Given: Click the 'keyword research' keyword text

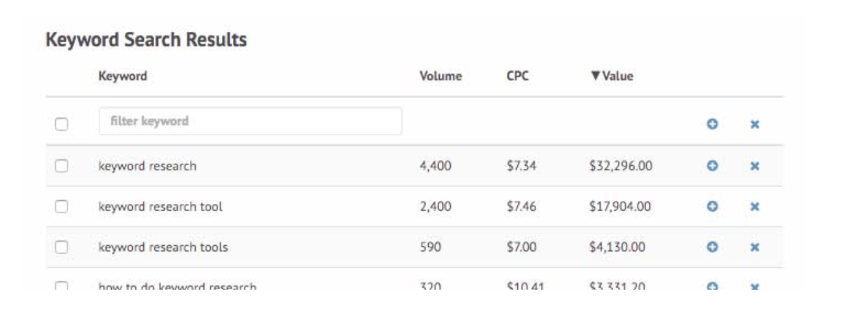Looking at the screenshot, I should pyautogui.click(x=147, y=166).
